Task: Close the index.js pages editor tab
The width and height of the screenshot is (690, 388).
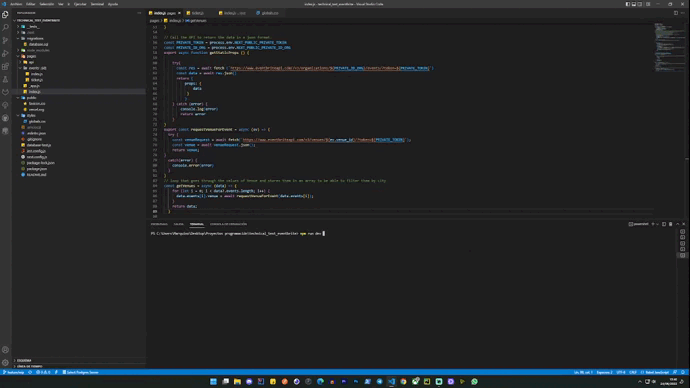Action: pyautogui.click(x=180, y=13)
